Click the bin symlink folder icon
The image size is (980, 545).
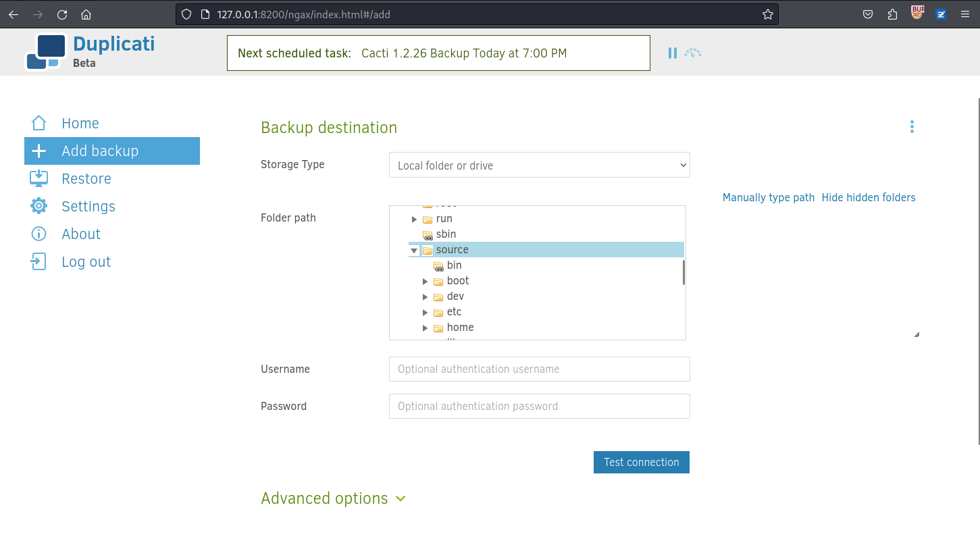click(x=438, y=265)
